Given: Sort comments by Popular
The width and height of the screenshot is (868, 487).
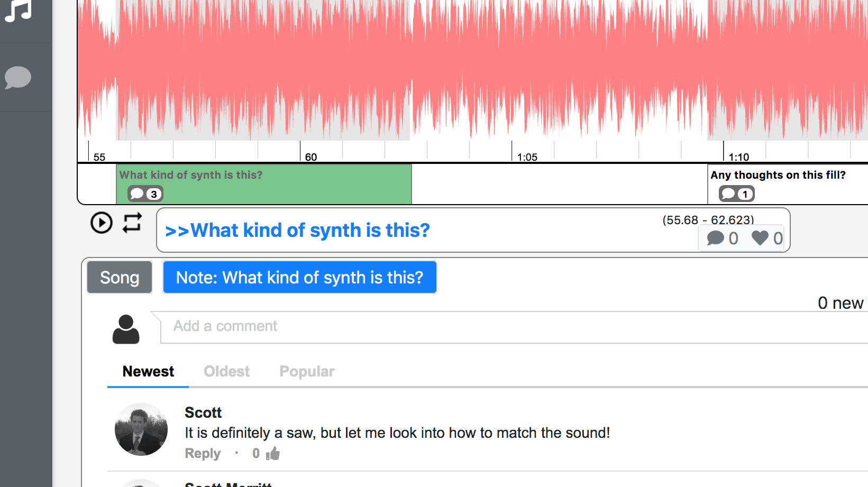Looking at the screenshot, I should click(307, 371).
